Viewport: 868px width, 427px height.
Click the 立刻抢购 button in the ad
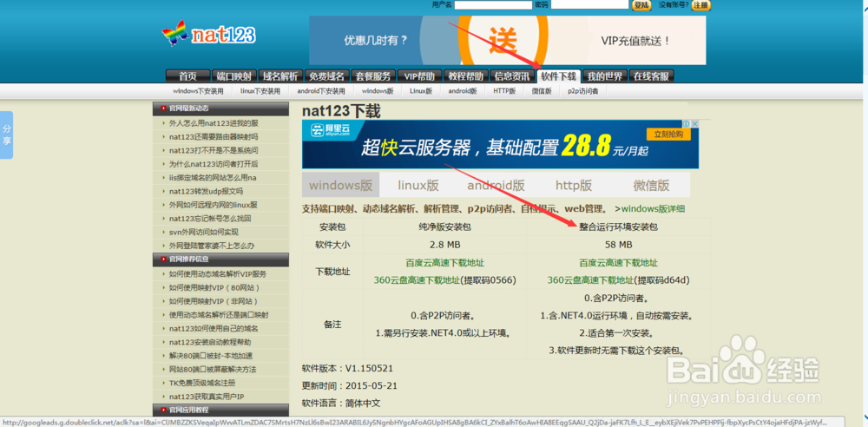(668, 135)
